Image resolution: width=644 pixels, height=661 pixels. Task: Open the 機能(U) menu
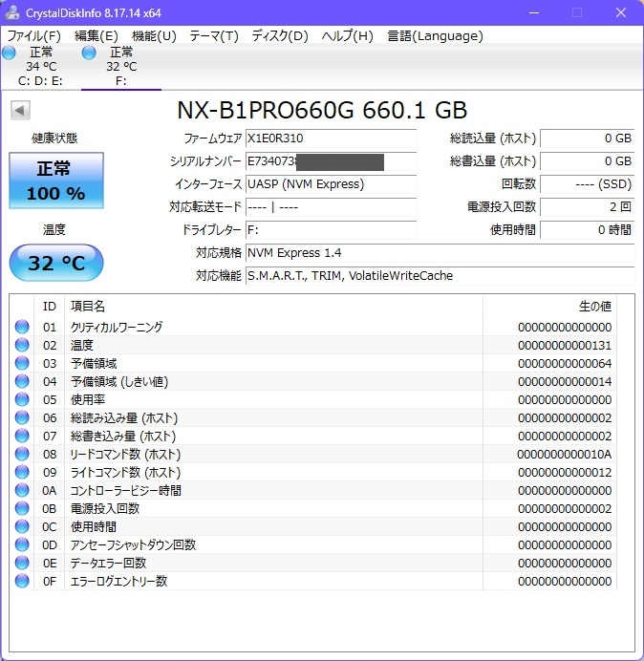point(154,36)
